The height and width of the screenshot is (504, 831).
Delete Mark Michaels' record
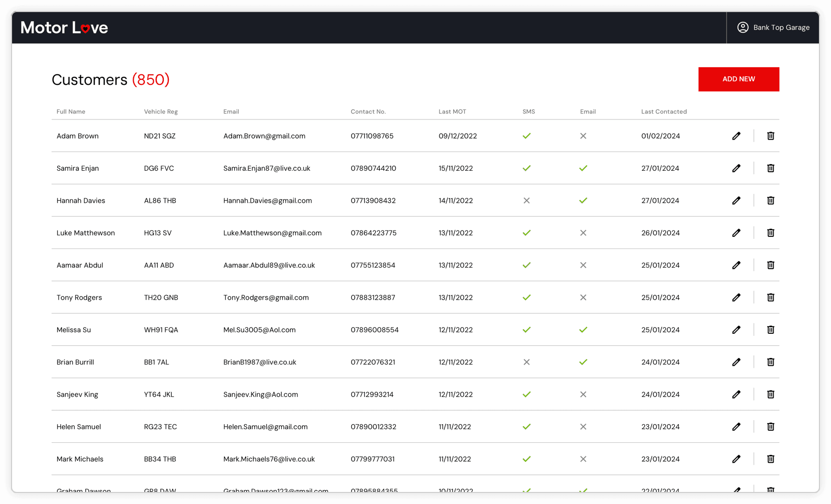(x=770, y=459)
